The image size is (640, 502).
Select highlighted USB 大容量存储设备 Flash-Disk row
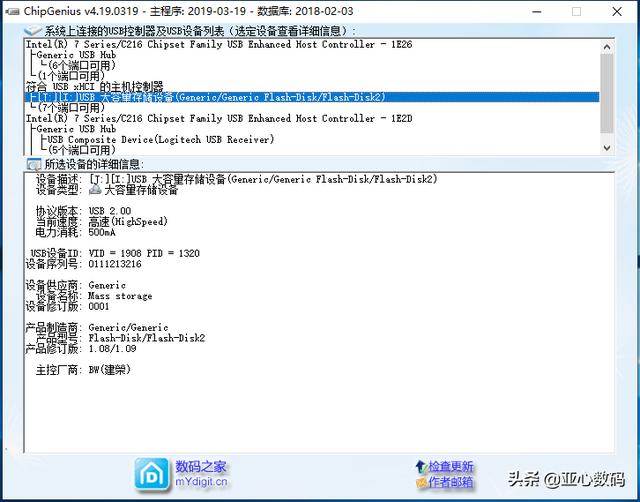coord(312,97)
